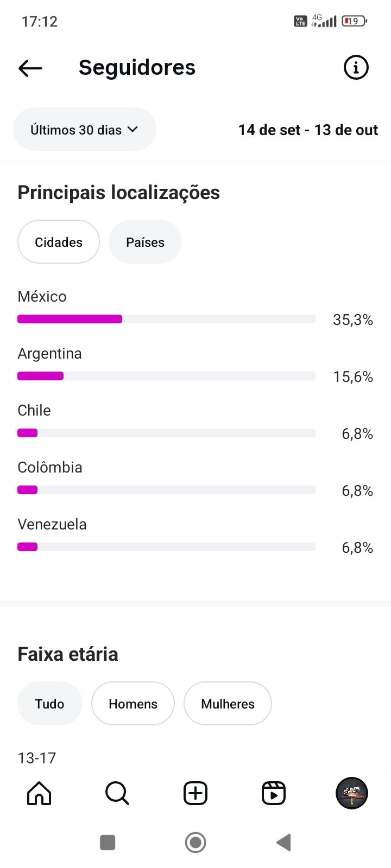
Task: Tap the Venezuela country label
Action: point(52,524)
